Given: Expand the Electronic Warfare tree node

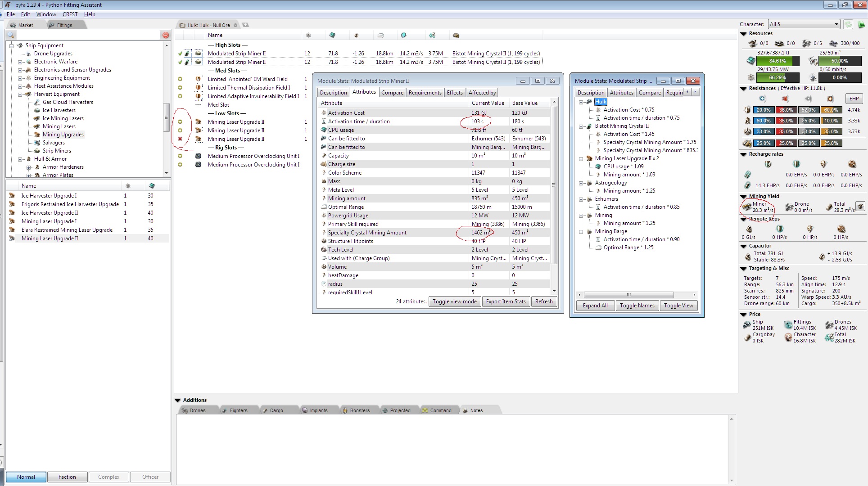Looking at the screenshot, I should (20, 62).
